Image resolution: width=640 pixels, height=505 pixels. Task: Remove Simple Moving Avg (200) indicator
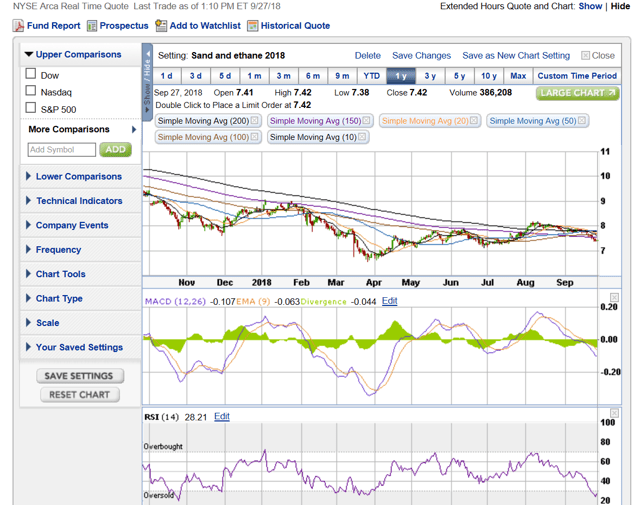(254, 120)
